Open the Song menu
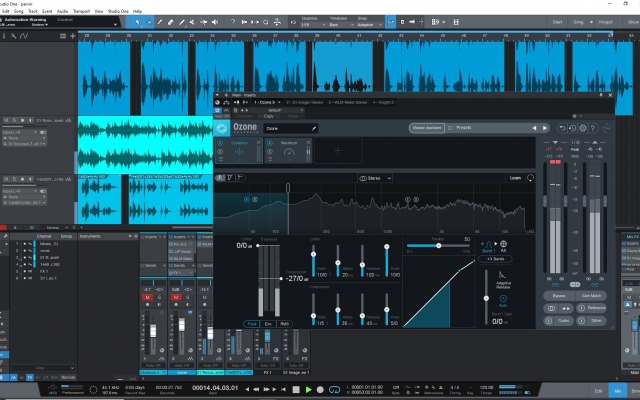 pyautogui.click(x=19, y=11)
